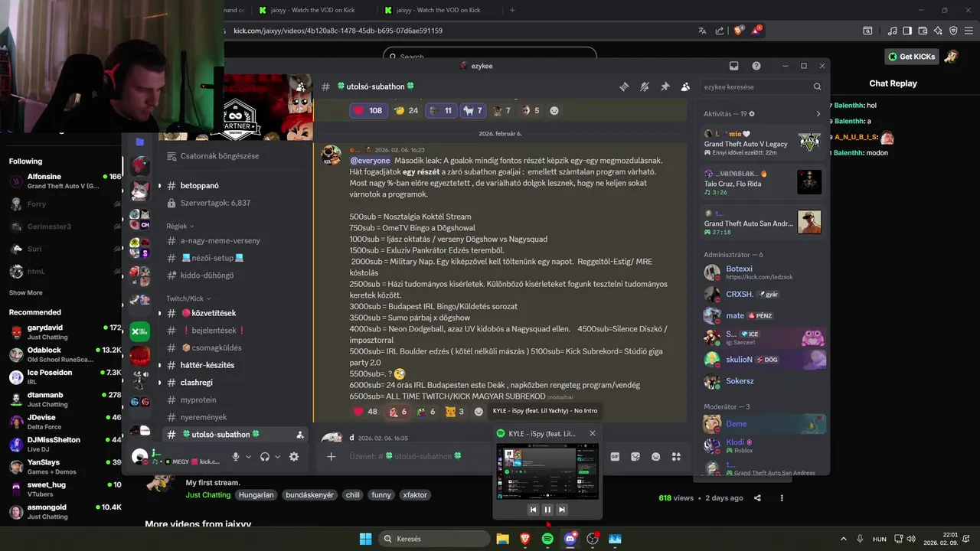Pause playback in Spotify preview
980x551 pixels.
tap(547, 510)
